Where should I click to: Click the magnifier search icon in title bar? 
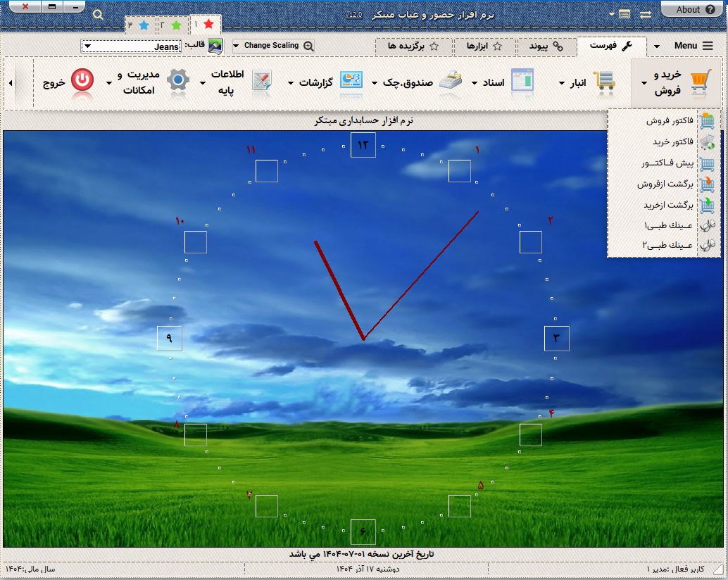point(98,15)
